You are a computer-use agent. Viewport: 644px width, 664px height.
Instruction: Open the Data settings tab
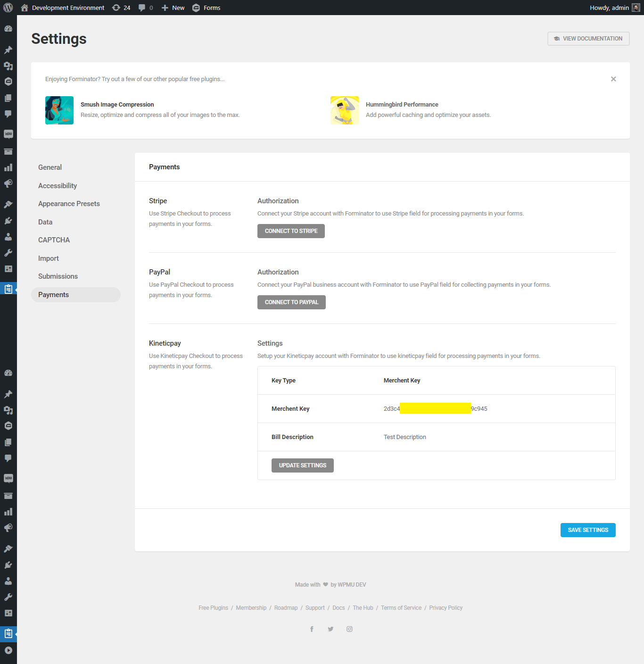point(45,222)
